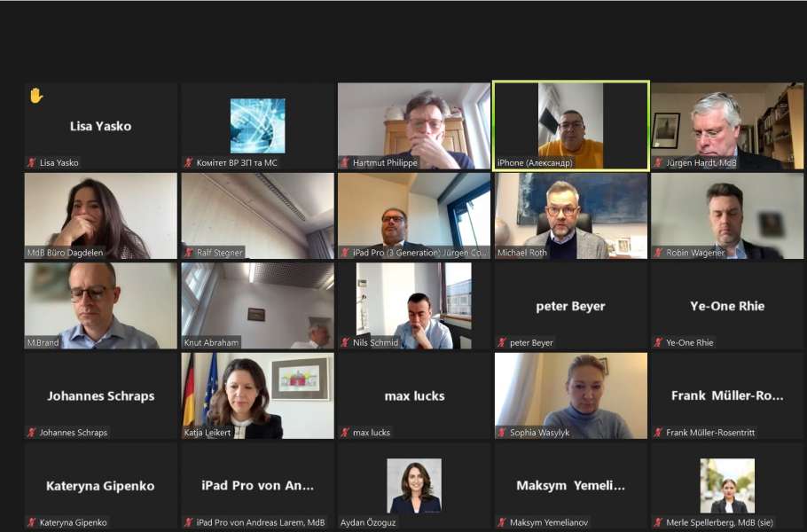The image size is (807, 532).
Task: Click muted mic icon beside Ralf Stegner
Action: pos(188,253)
